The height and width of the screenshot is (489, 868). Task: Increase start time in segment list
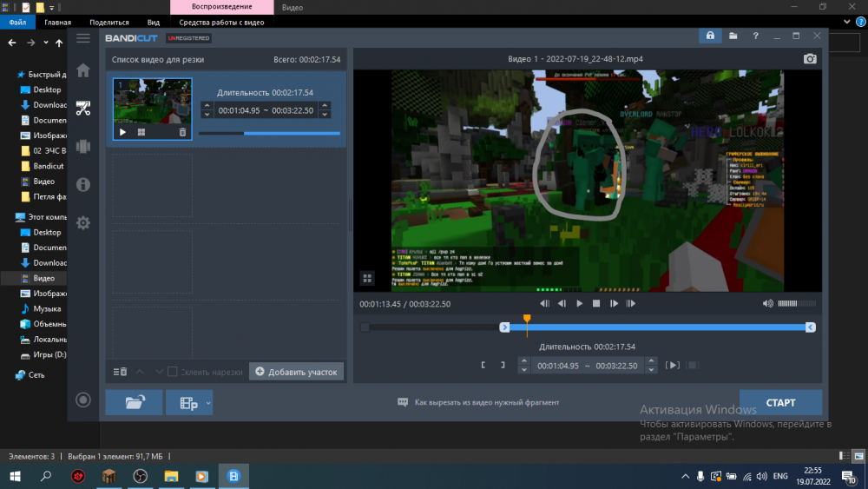(x=207, y=105)
